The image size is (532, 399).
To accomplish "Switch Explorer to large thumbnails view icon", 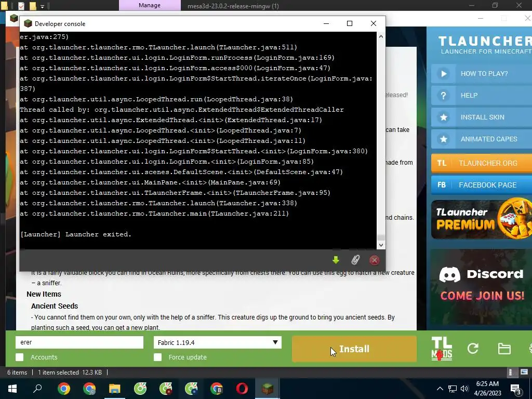I will click(524, 372).
